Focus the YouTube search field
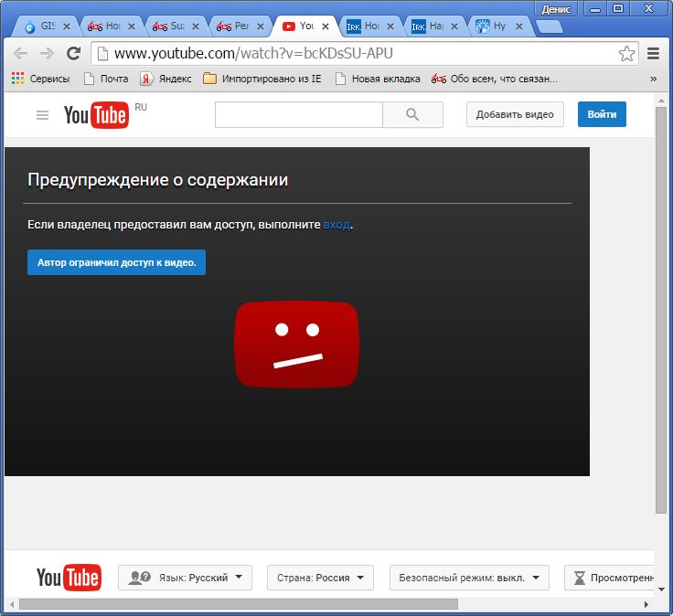Screen dimensions: 673x616 (299, 114)
